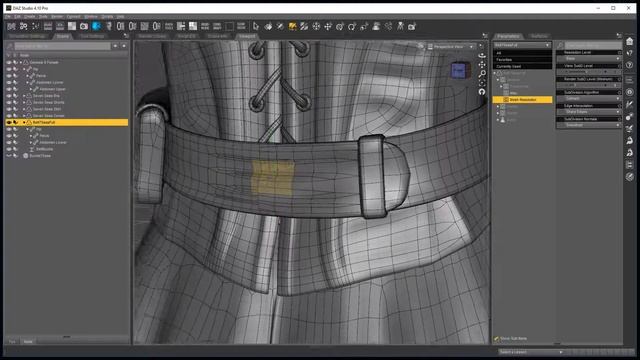Reset the view with the circular arrow icon
640x360 pixels.
pyautogui.click(x=482, y=92)
